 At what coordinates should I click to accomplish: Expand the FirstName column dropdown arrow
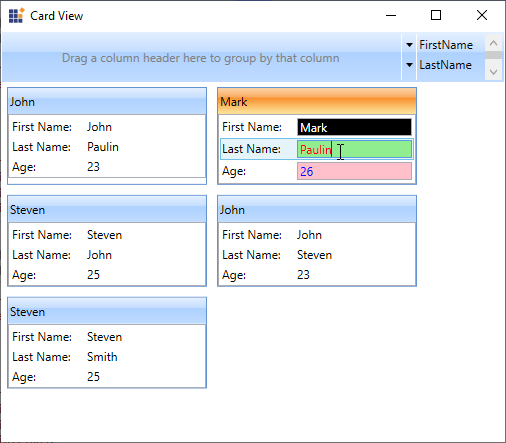coord(409,45)
